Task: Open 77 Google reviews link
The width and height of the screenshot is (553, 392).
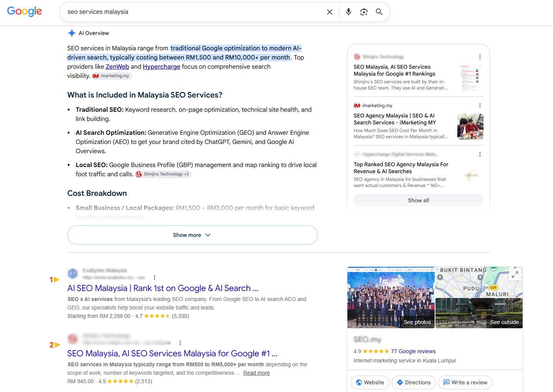Action: [413, 351]
